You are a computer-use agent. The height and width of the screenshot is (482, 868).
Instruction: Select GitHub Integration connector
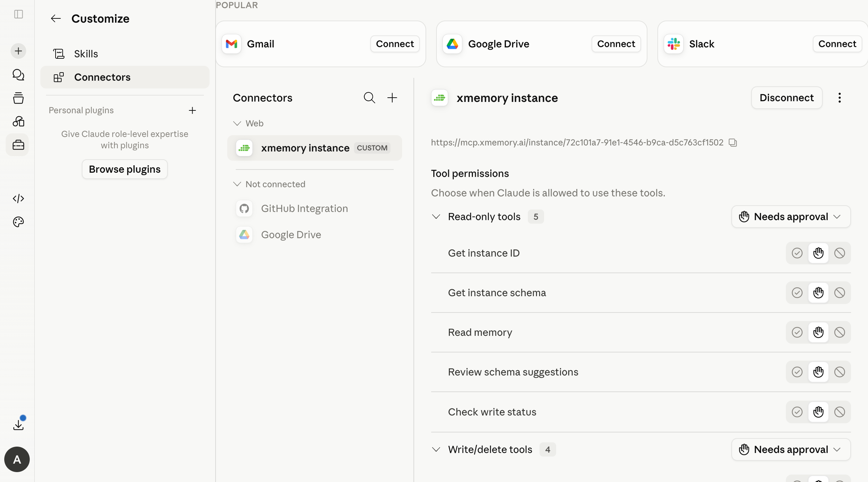click(x=315, y=208)
